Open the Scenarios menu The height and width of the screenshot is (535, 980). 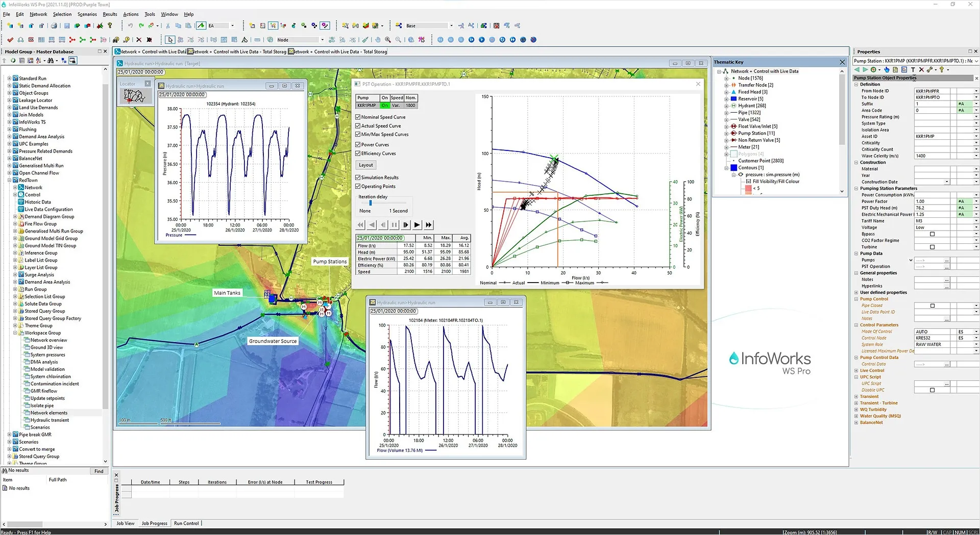point(87,14)
